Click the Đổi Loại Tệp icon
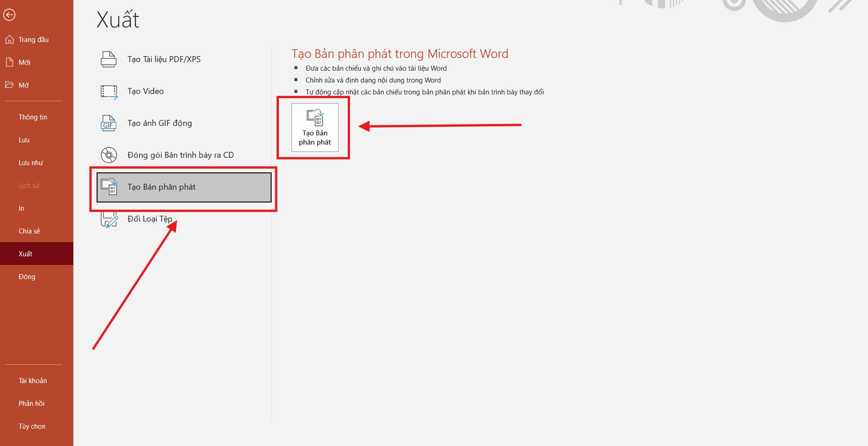This screenshot has width=868, height=446. click(109, 220)
